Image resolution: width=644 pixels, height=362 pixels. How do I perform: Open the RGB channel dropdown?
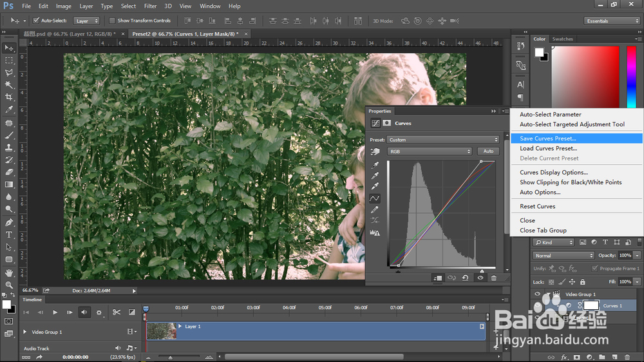pyautogui.click(x=430, y=151)
